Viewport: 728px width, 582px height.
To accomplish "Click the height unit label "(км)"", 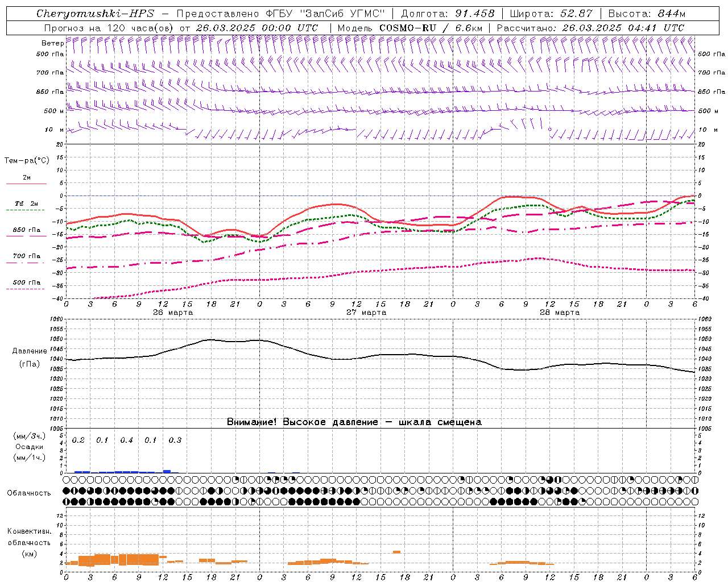I will tap(29, 554).
